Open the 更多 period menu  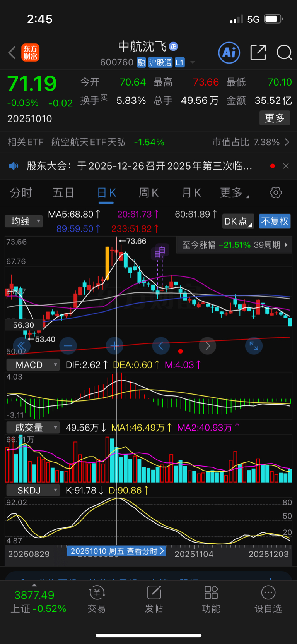point(234,192)
